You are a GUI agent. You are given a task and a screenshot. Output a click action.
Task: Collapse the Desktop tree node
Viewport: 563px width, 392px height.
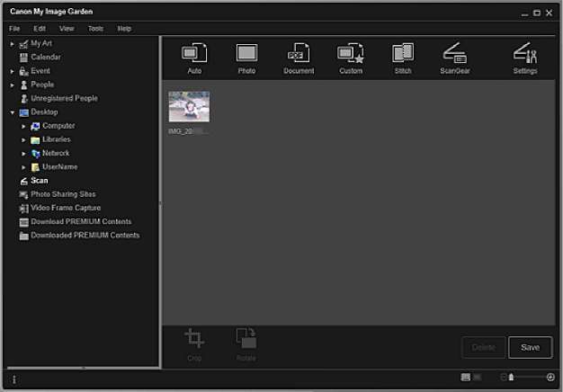tap(13, 112)
